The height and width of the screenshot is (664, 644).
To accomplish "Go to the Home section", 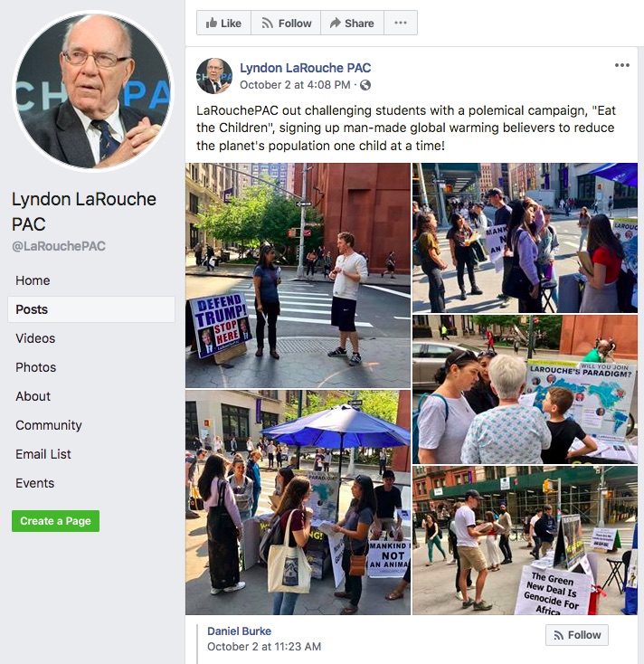I will pyautogui.click(x=33, y=280).
